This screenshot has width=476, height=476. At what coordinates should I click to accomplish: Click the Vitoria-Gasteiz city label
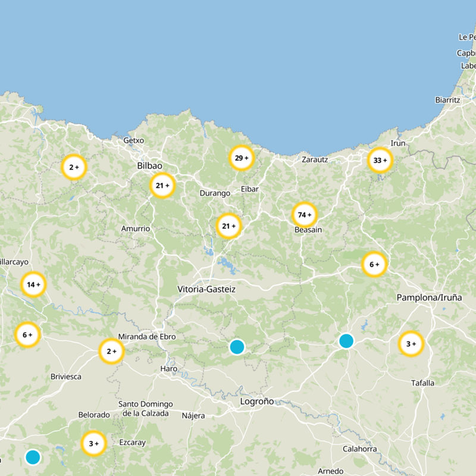206,289
